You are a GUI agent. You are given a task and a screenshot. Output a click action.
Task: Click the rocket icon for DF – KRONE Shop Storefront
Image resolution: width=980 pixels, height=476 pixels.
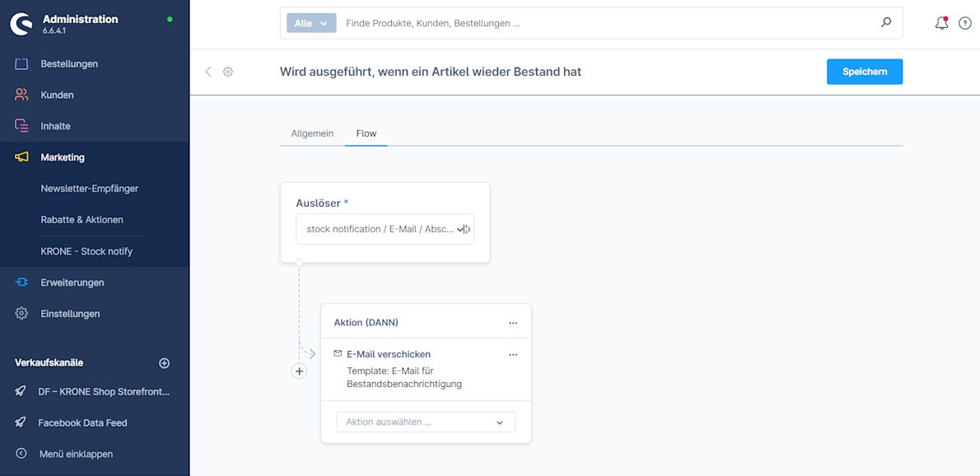click(x=20, y=391)
